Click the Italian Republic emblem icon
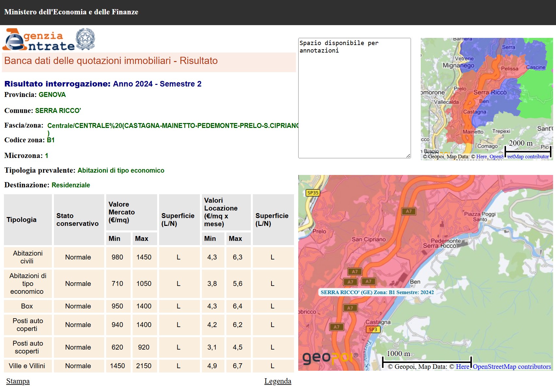This screenshot has height=392, width=556. 85,39
